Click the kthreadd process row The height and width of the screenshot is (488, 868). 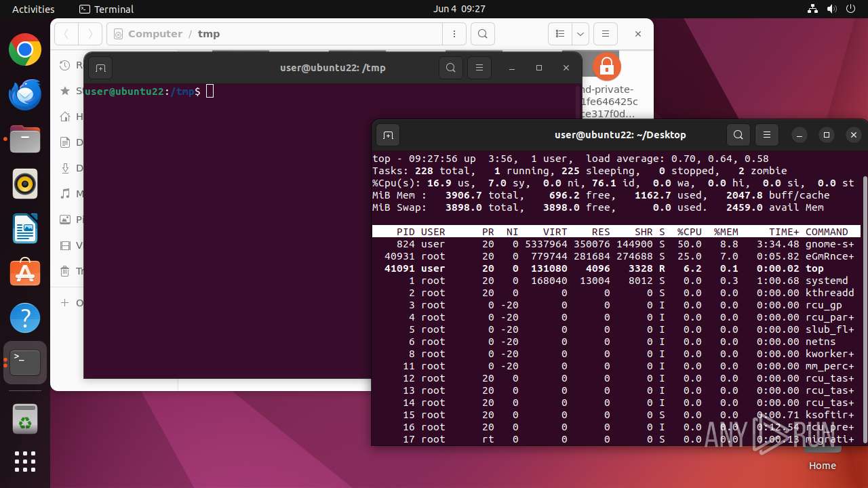coord(616,293)
